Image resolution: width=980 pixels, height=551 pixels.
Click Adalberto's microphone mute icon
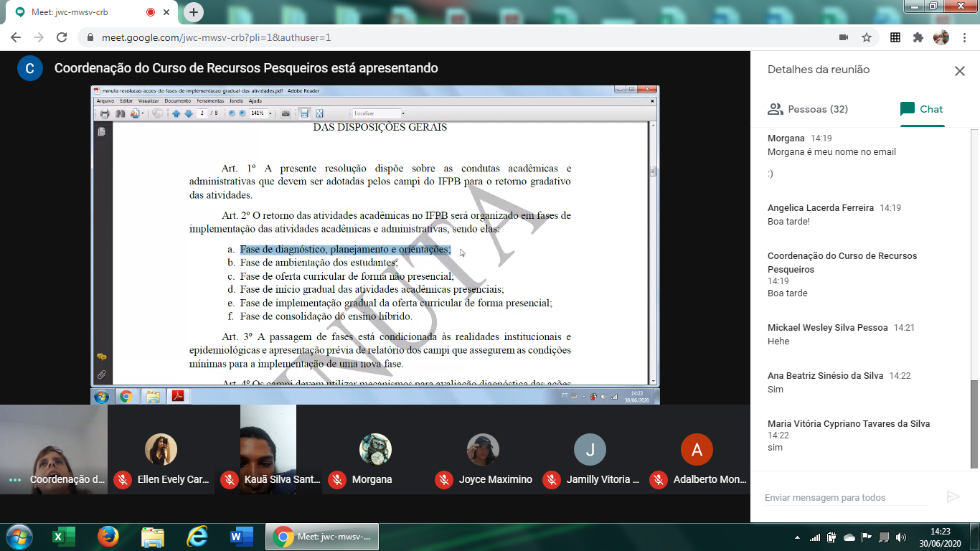pyautogui.click(x=659, y=479)
